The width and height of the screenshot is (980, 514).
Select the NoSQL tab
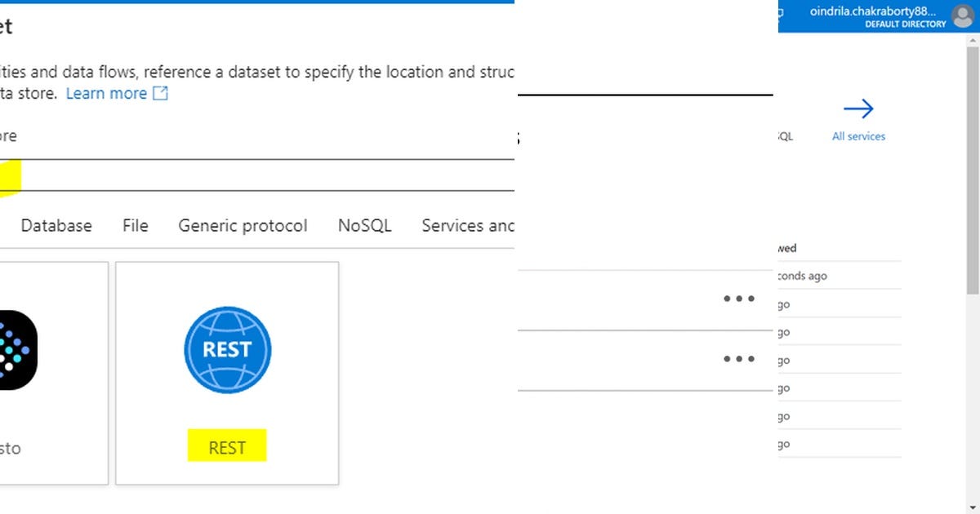[x=365, y=225]
